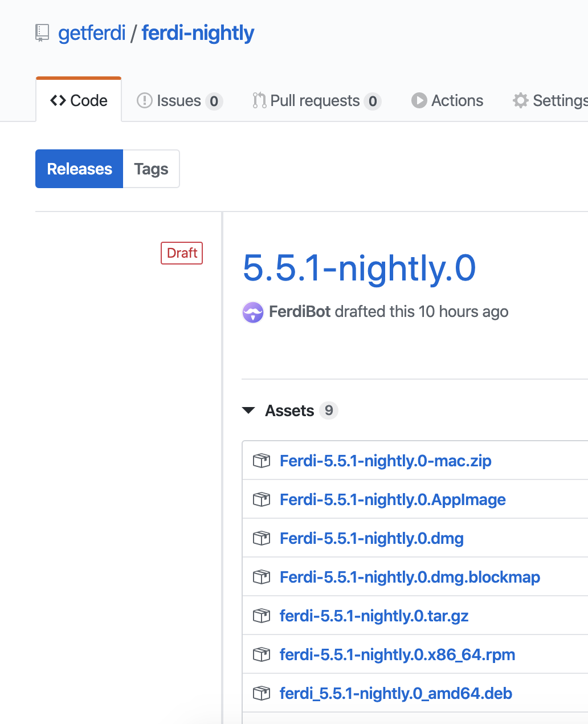Click package icon beside dmg.blockmap asset
Screen dimensions: 588x724
pyautogui.click(x=262, y=577)
